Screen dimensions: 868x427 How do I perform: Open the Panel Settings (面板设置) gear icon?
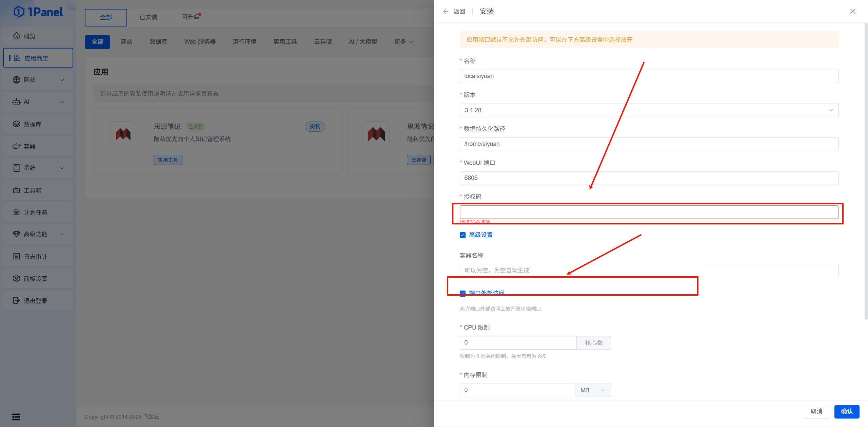coord(16,279)
